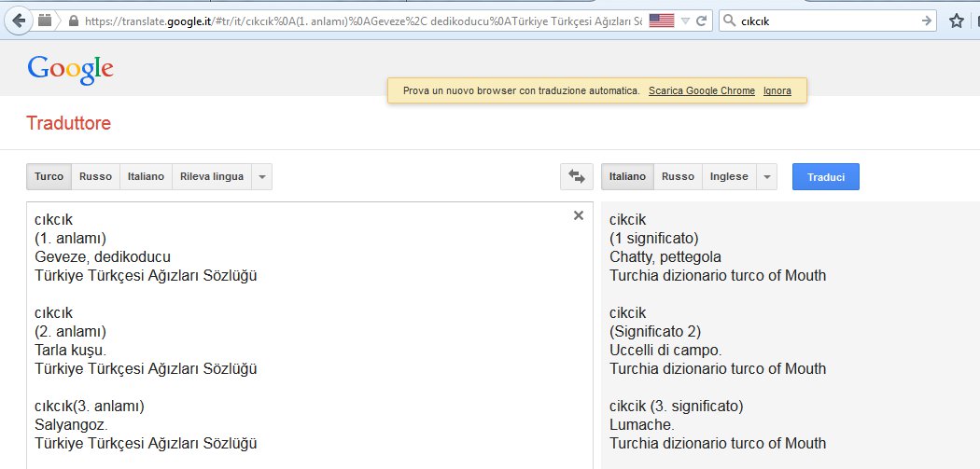Screen dimensions: 980x469
Task: Open the address bar history dropdown arrow
Action: tap(685, 21)
